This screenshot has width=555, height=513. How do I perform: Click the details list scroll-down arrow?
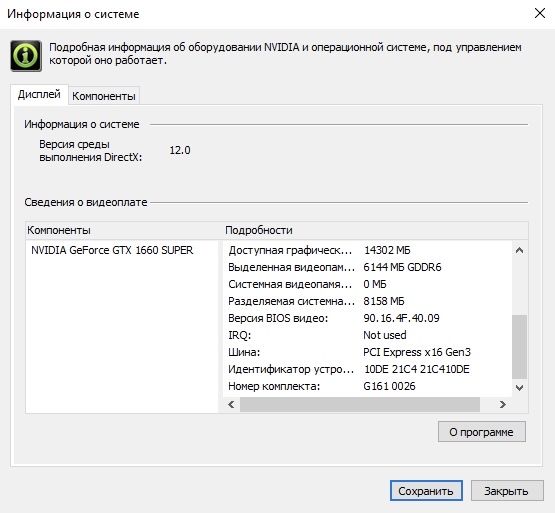519,387
